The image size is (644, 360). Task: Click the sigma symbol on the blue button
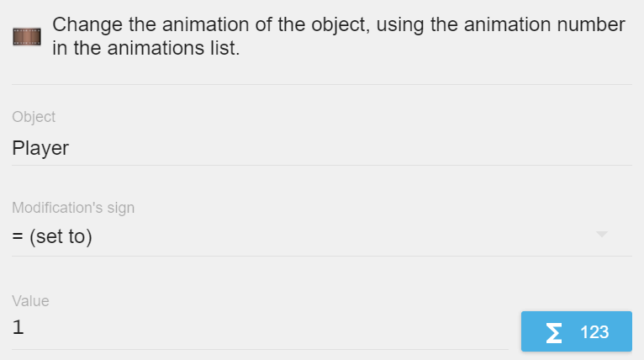553,332
